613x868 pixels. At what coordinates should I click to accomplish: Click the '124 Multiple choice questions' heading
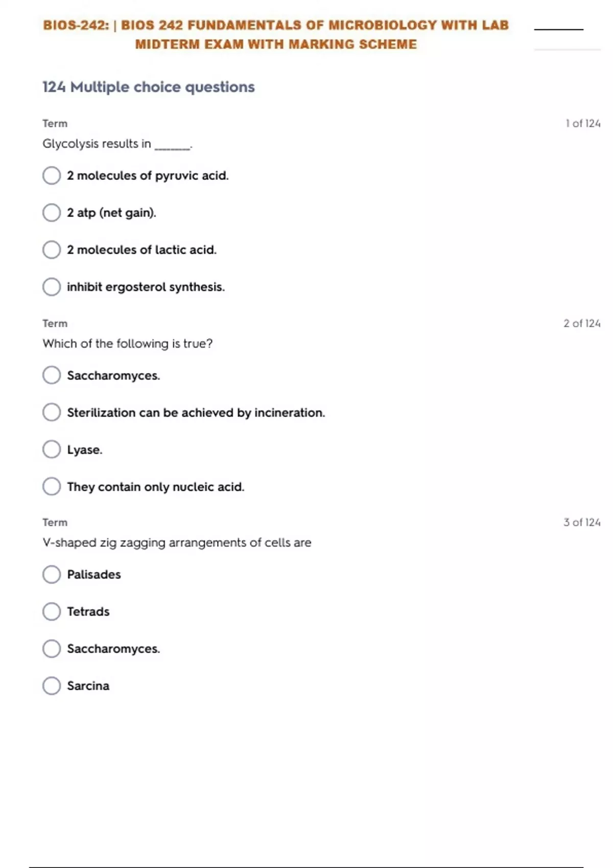point(148,87)
